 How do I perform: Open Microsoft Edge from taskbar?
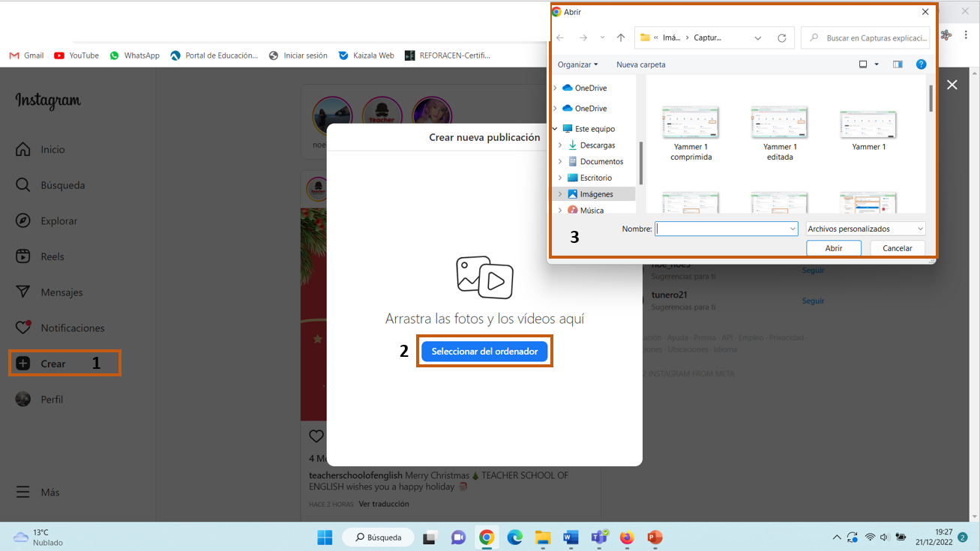(514, 538)
